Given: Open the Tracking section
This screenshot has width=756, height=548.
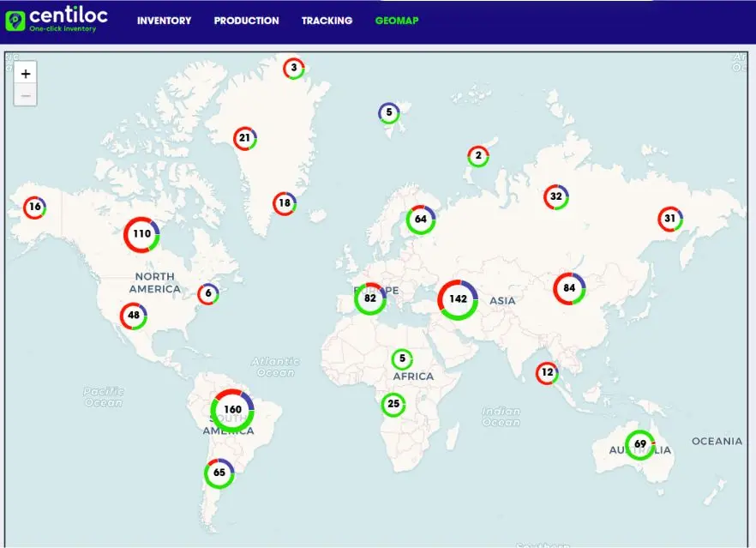Looking at the screenshot, I should [327, 21].
